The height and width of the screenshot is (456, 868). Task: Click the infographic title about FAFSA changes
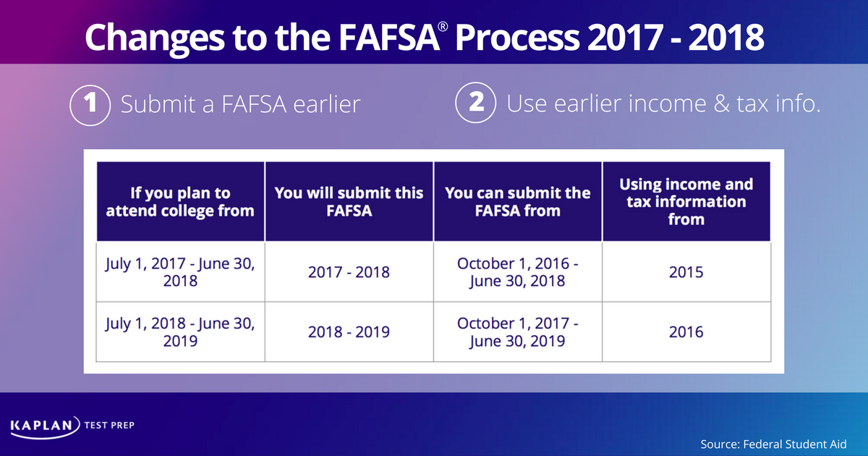coord(425,38)
